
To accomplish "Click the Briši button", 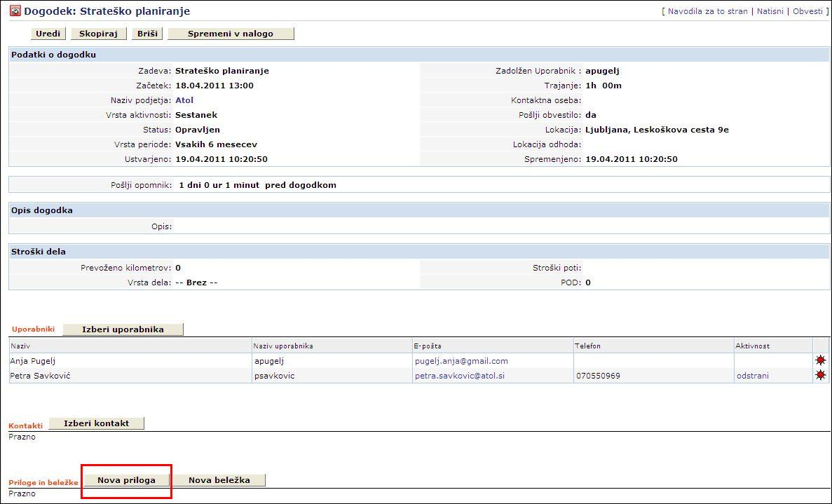I will (x=147, y=34).
